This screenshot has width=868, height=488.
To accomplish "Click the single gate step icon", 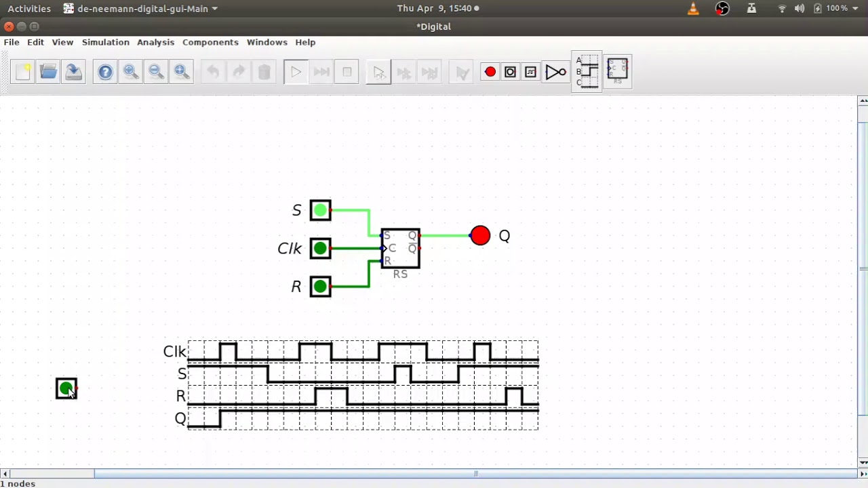I will pyautogui.click(x=378, y=72).
